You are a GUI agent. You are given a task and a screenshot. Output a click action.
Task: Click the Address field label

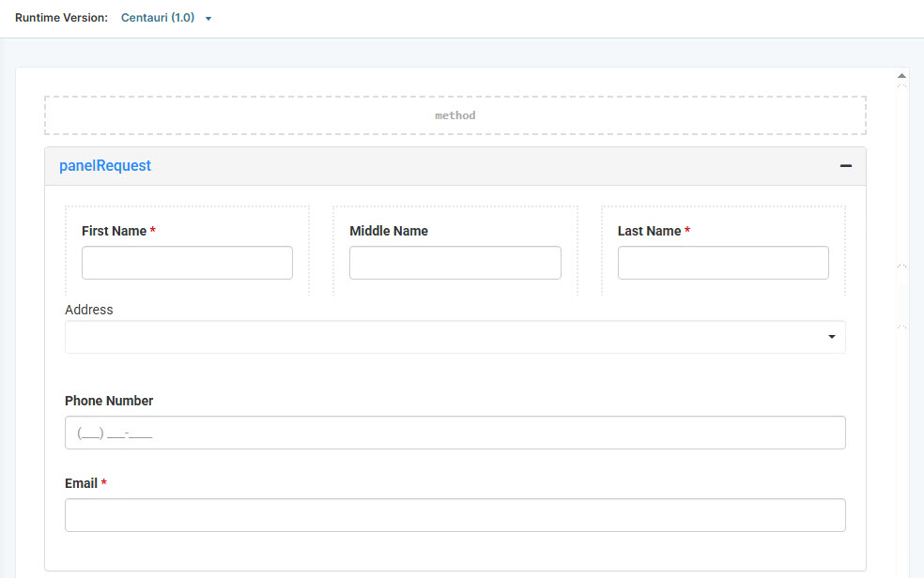click(88, 310)
